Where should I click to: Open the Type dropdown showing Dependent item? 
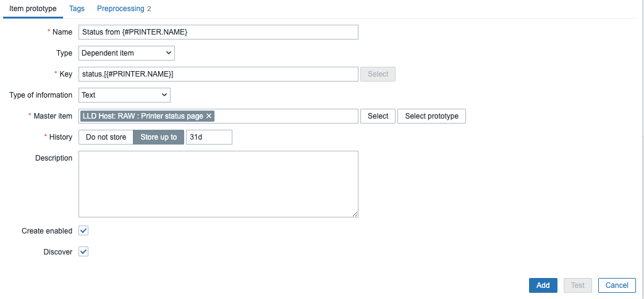[127, 53]
